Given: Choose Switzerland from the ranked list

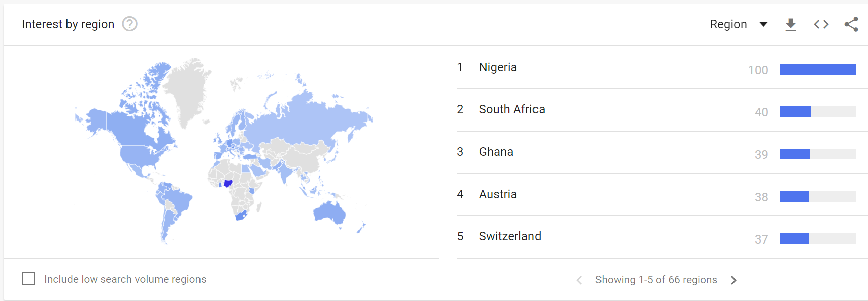Looking at the screenshot, I should (510, 236).
